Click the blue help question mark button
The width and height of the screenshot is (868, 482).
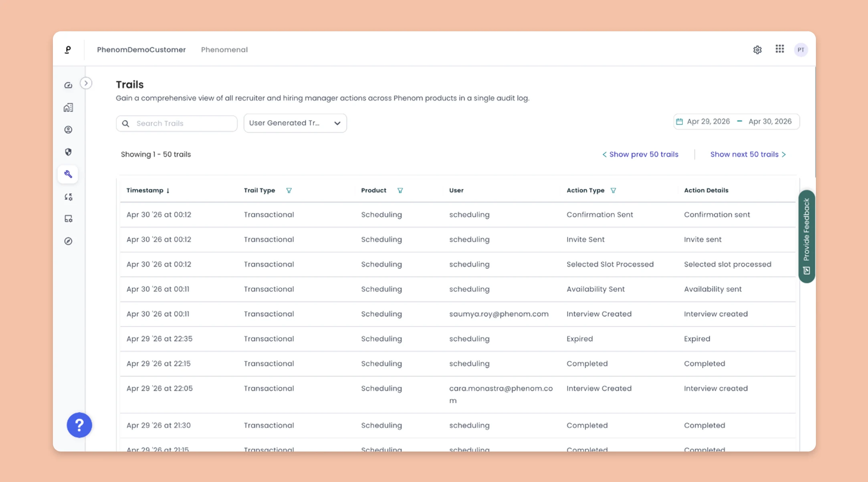click(x=79, y=425)
